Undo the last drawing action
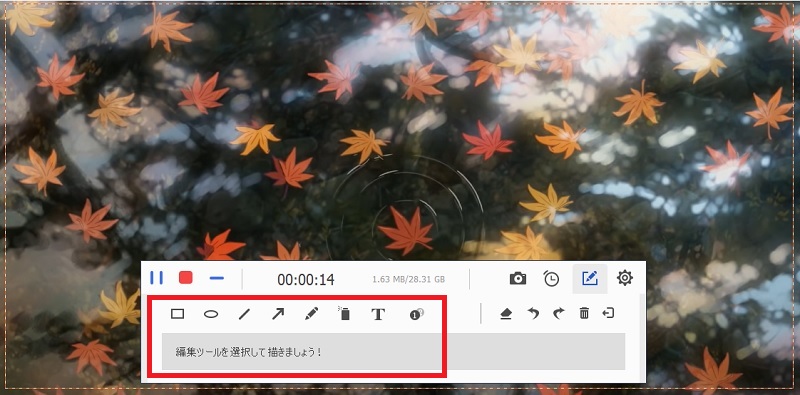This screenshot has width=800, height=395. [x=533, y=314]
